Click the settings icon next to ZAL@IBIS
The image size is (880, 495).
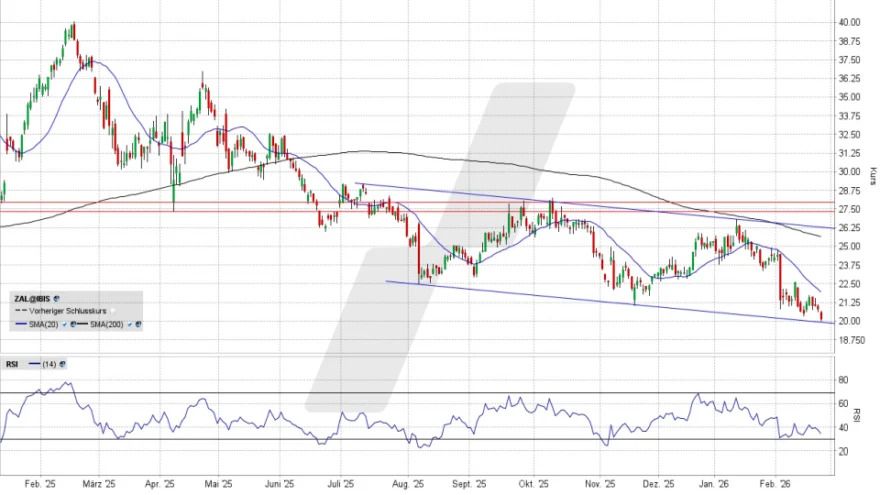pos(57,298)
